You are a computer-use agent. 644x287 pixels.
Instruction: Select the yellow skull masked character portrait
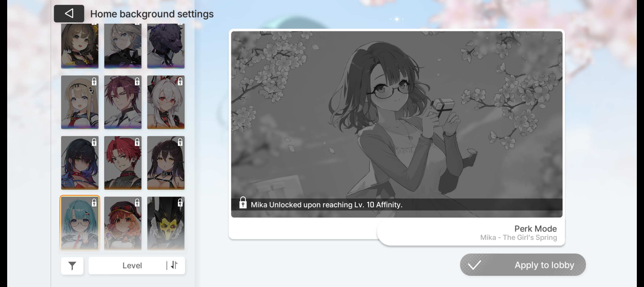pos(166,223)
